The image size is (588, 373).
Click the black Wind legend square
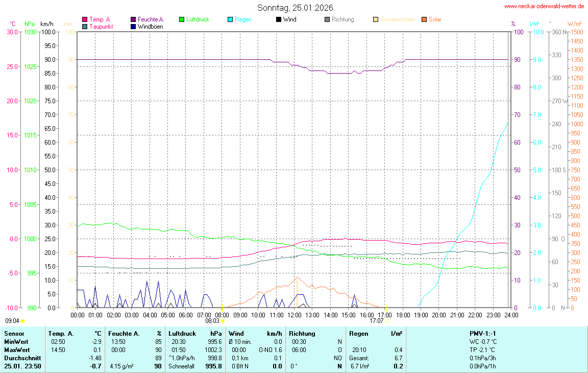[x=278, y=19]
